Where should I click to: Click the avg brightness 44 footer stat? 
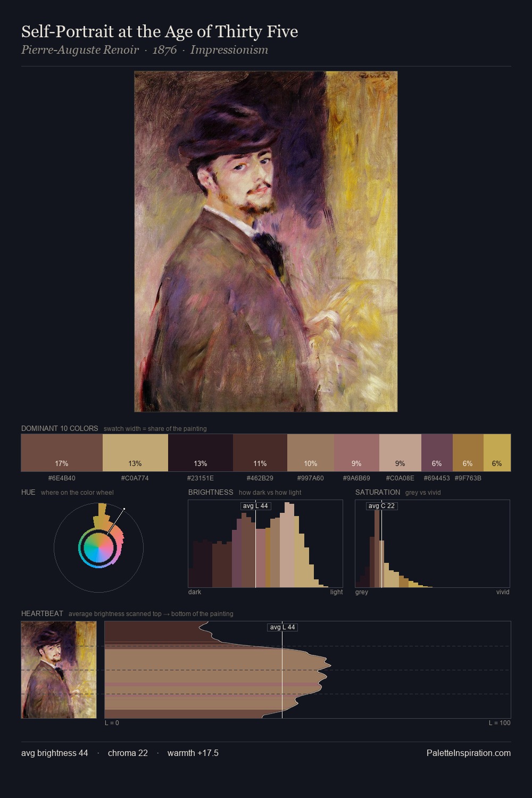pos(55,753)
